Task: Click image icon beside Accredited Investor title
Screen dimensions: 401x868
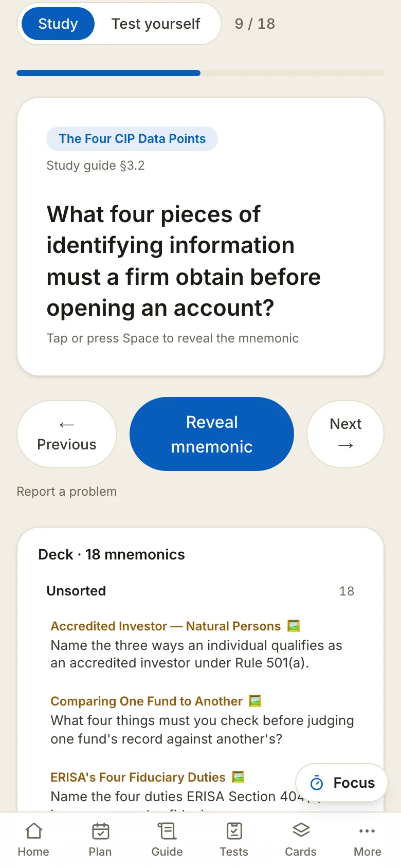Action: click(x=294, y=626)
